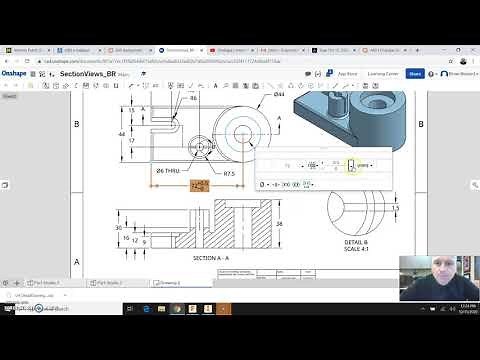Open the version graph icon in title bar
The height and width of the screenshot is (360, 480).
(42, 74)
